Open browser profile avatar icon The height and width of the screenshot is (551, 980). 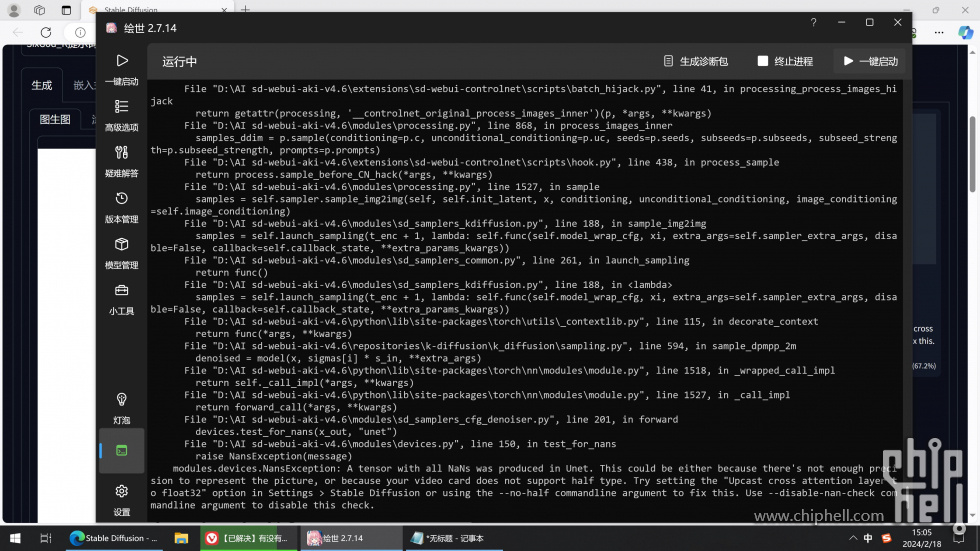(x=13, y=10)
